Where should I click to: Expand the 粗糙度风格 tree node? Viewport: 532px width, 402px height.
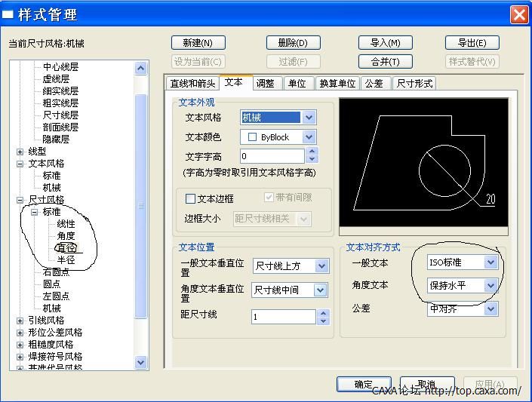click(x=20, y=345)
